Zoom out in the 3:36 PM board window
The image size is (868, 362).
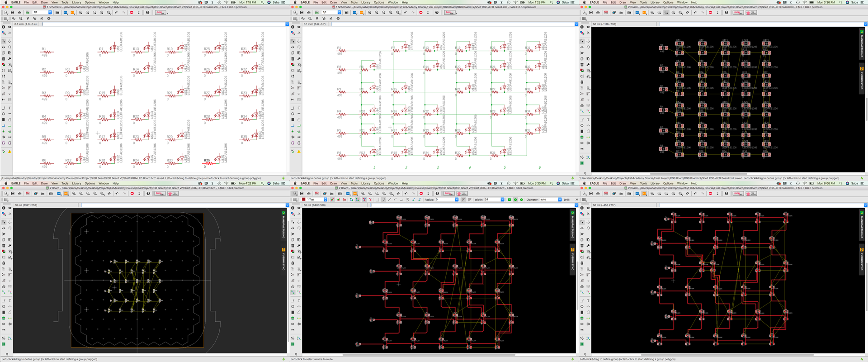point(666,12)
